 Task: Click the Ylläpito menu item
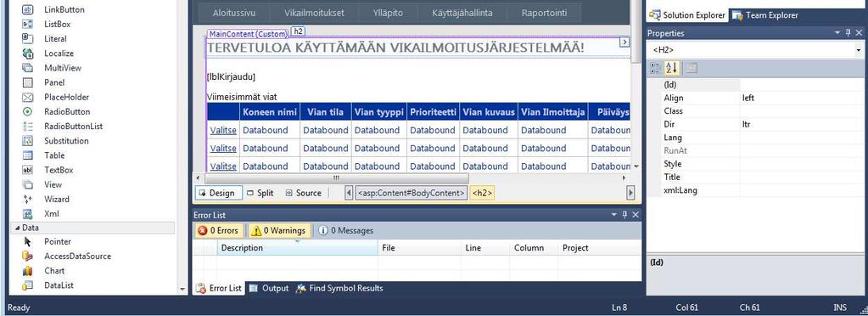(389, 13)
